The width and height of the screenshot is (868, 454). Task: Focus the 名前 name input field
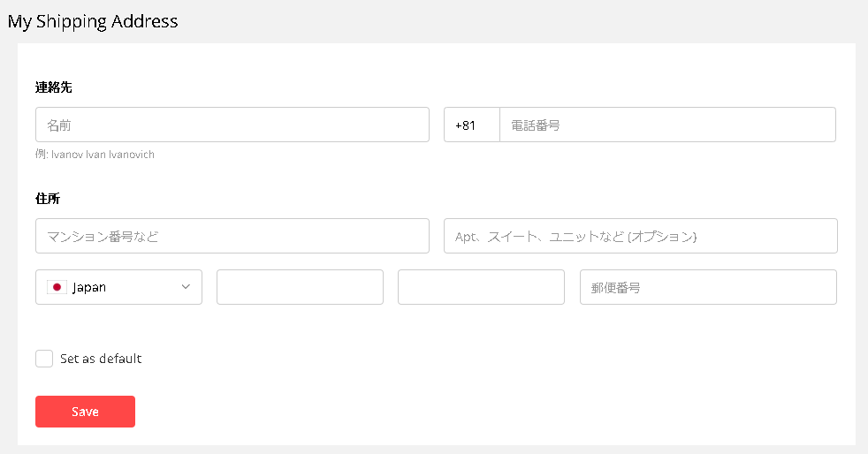pos(232,125)
